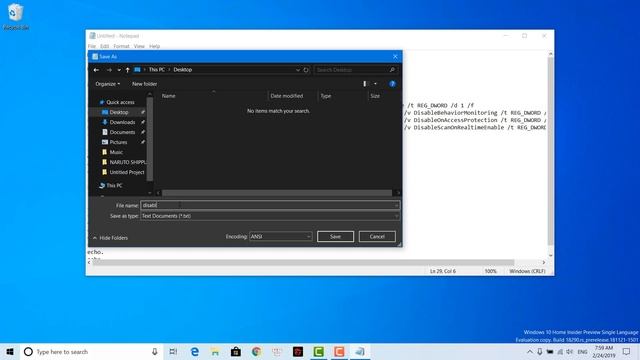This screenshot has width=640, height=360.
Task: Select Music folder in navigation pane
Action: [x=116, y=152]
